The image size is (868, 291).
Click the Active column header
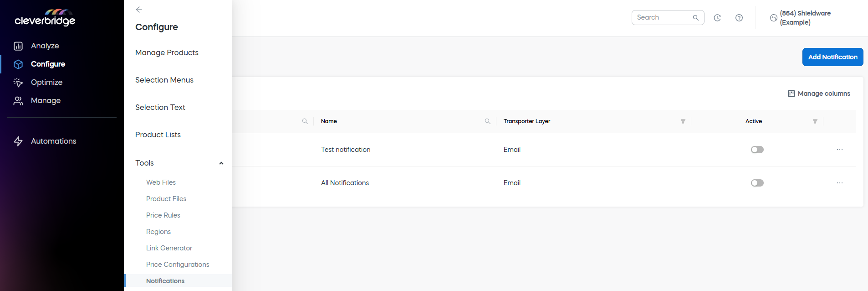(754, 121)
